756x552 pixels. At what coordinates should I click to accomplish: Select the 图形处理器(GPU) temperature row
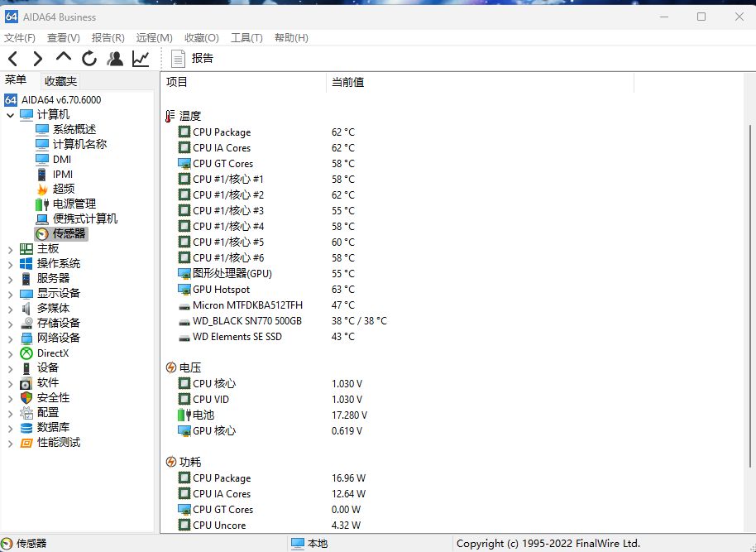[x=268, y=274]
